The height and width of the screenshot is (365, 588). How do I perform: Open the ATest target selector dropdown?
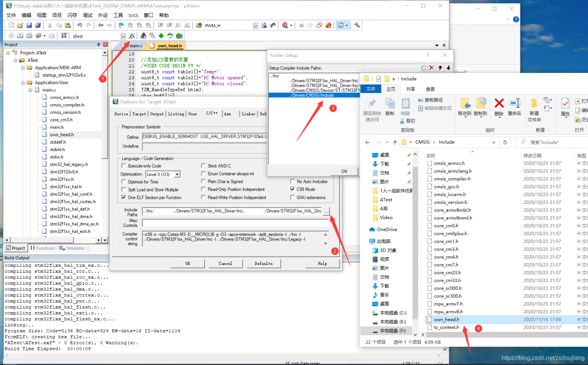(x=123, y=36)
